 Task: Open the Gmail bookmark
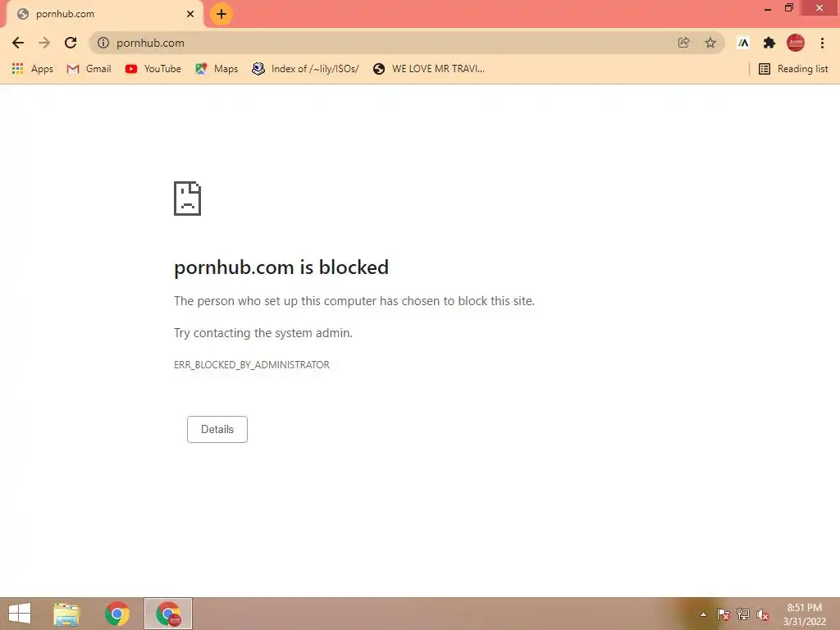tap(89, 69)
